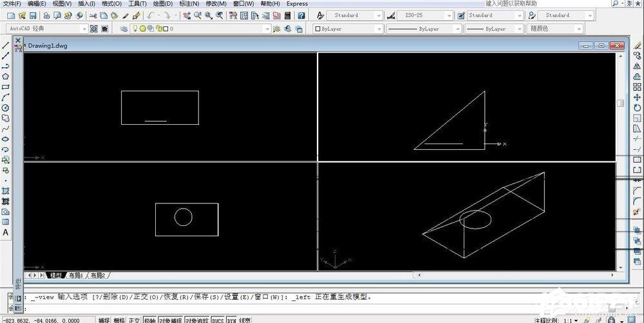Toggle DUCS in status bar
The image size is (644, 323).
point(218,320)
